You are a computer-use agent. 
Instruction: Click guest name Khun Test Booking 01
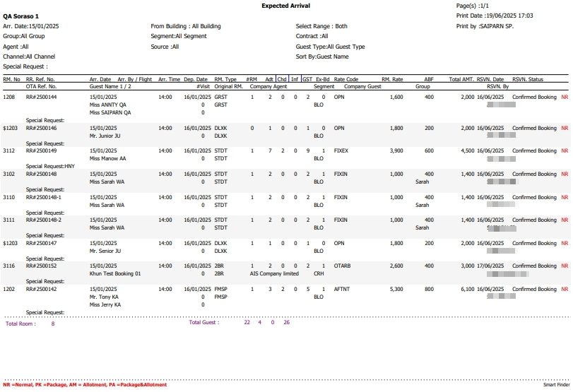[x=115, y=273]
